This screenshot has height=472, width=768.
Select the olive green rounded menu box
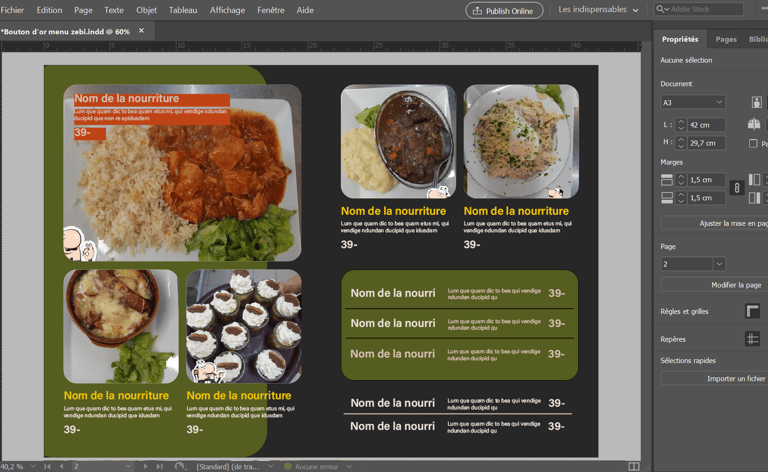click(x=459, y=325)
